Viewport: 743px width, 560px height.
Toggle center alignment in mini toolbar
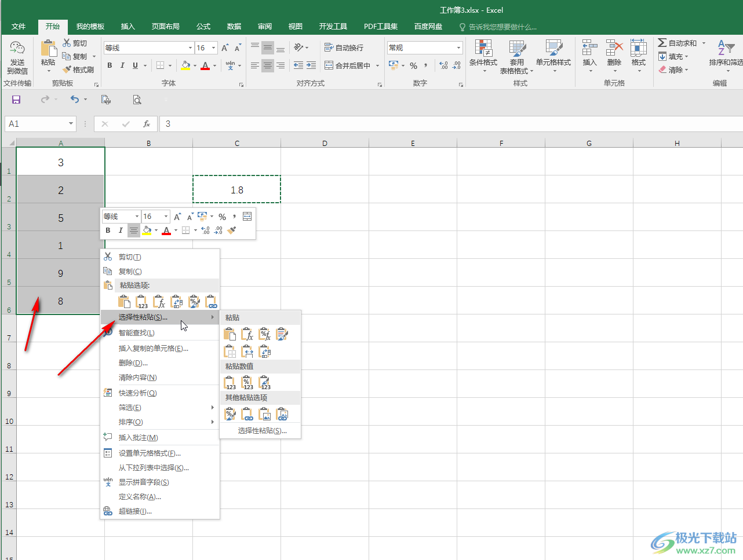coord(134,230)
